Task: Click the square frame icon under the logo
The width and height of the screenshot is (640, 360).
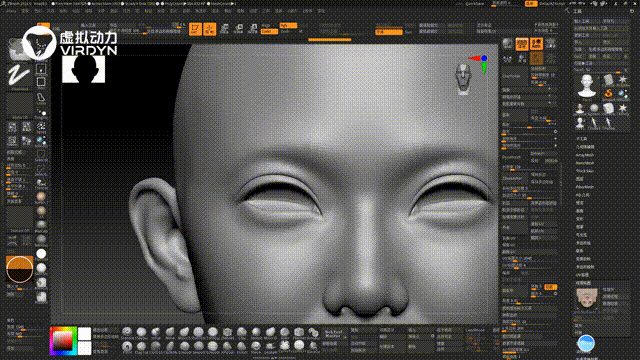Action: [41, 82]
